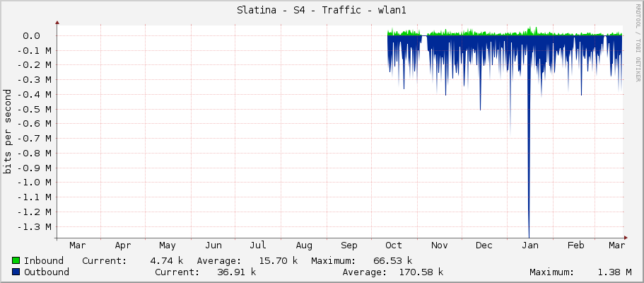Screen dimensions: 644x283
Task: Click the Outbound average value '170.58 k'
Action: (x=421, y=272)
